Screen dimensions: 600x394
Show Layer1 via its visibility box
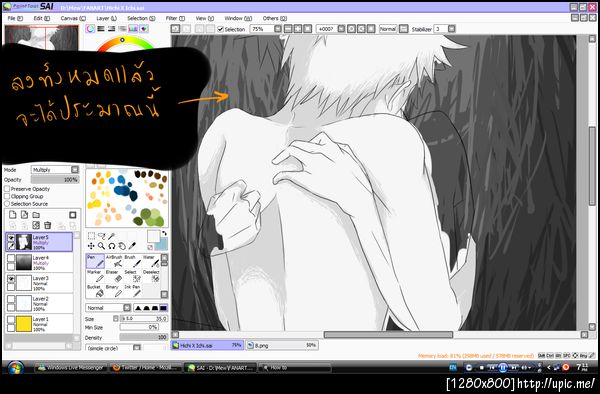[11, 320]
